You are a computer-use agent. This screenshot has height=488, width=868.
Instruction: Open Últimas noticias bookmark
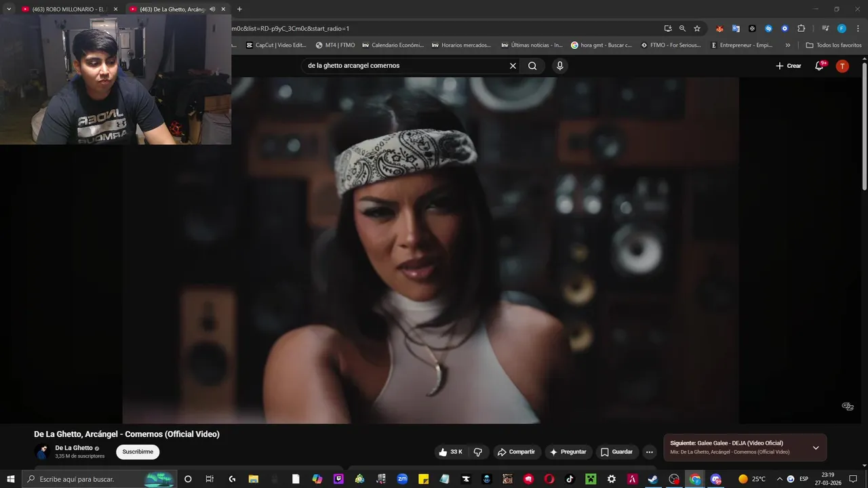[x=532, y=45]
